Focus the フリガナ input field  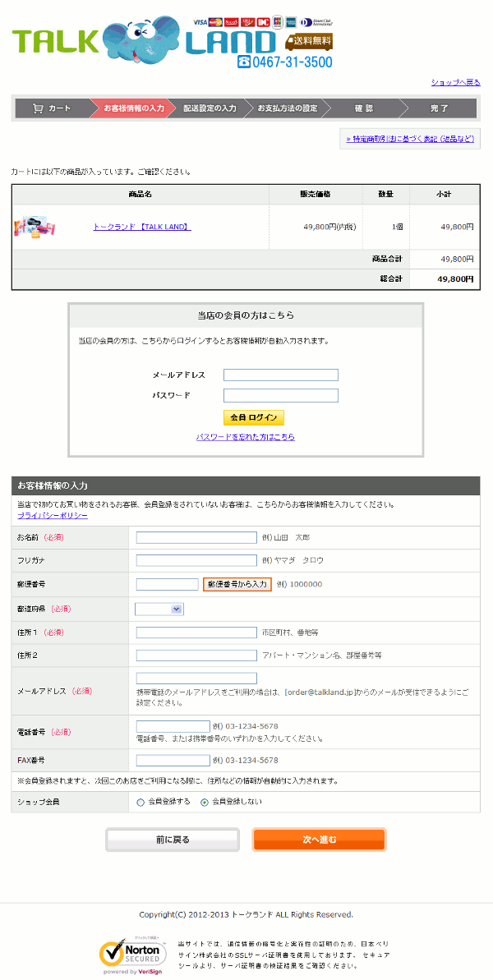pyautogui.click(x=196, y=560)
